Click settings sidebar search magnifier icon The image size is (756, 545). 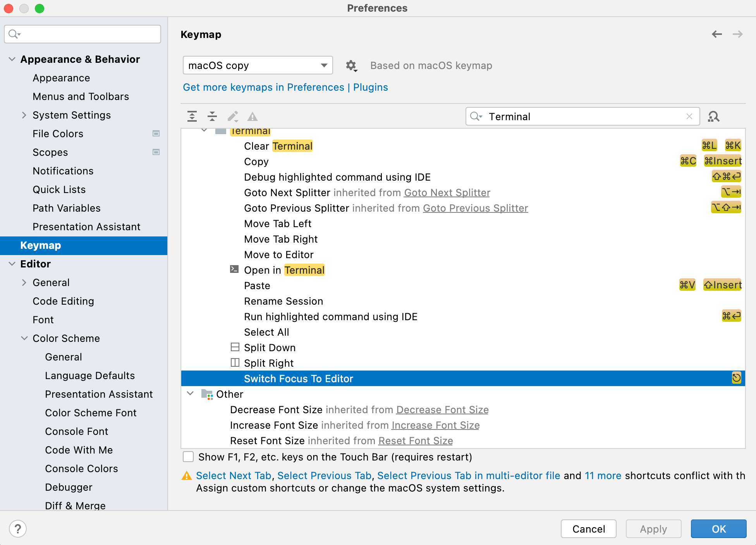pos(14,34)
